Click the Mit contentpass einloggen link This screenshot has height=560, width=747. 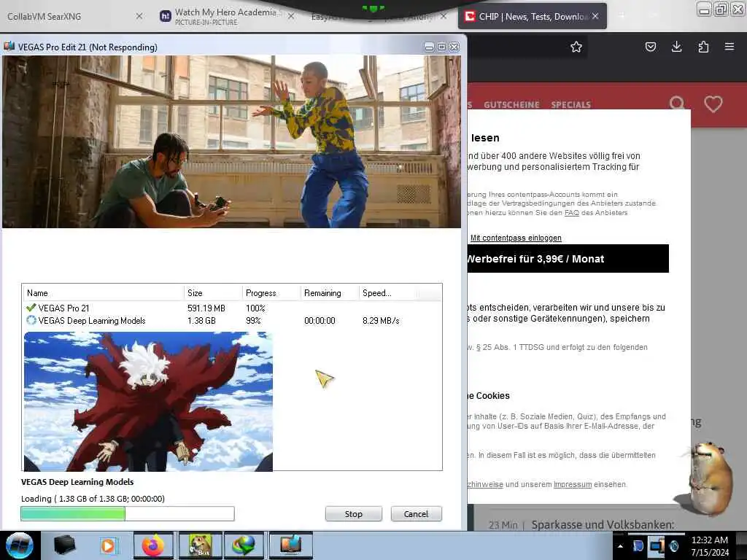516,238
